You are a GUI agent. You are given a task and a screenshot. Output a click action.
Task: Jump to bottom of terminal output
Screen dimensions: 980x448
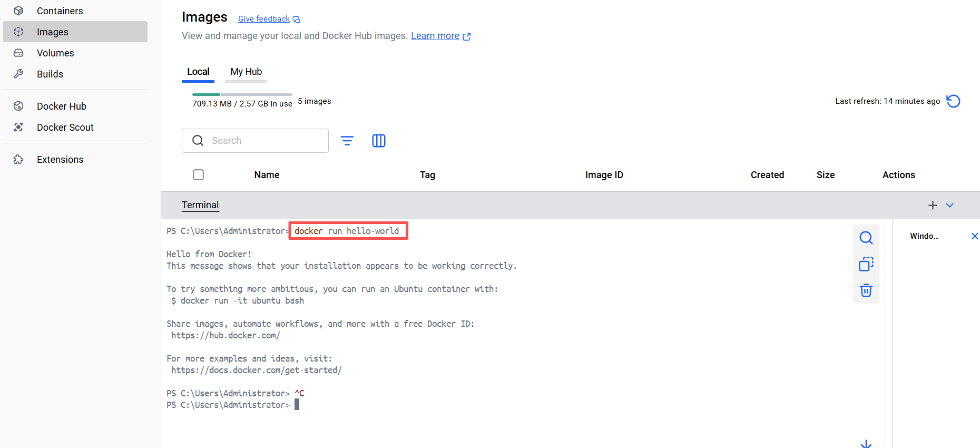tap(866, 444)
